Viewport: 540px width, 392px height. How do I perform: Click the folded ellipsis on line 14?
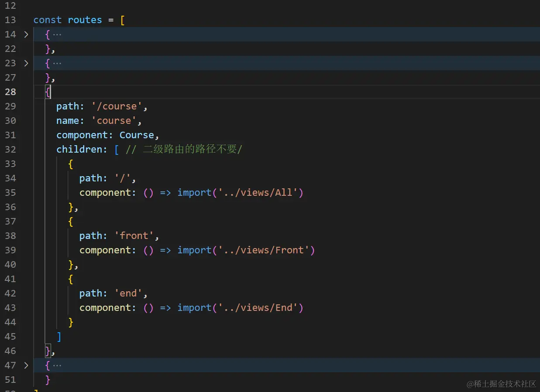[57, 34]
